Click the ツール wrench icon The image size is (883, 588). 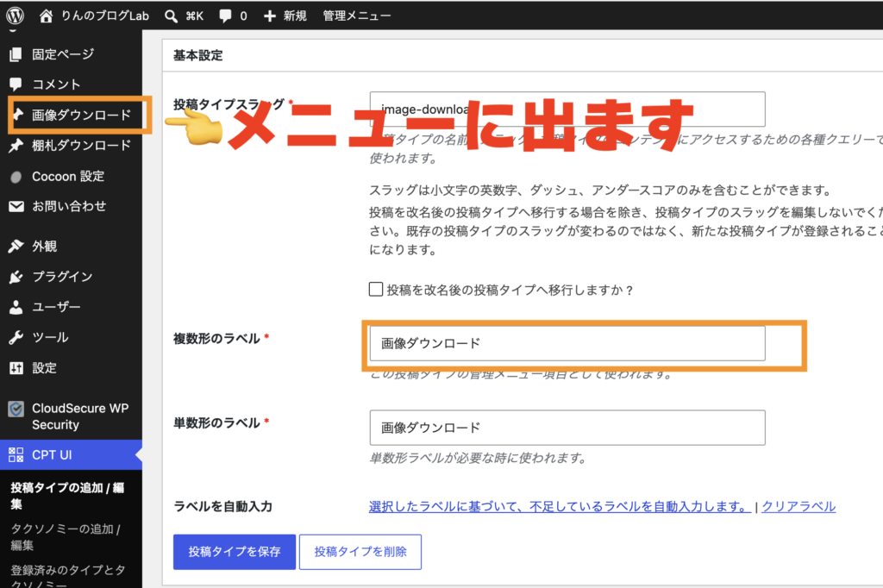point(16,337)
